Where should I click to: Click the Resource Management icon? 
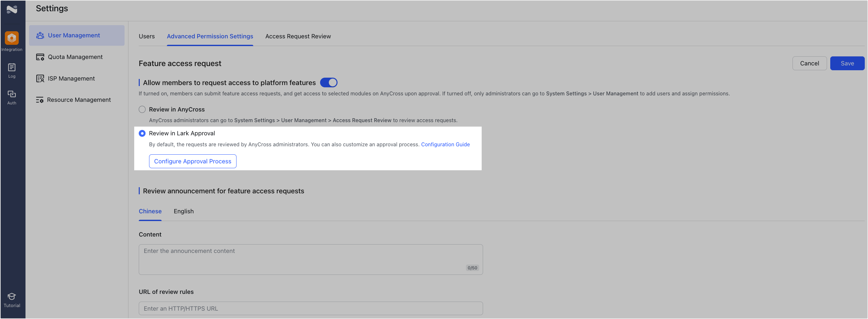[40, 100]
